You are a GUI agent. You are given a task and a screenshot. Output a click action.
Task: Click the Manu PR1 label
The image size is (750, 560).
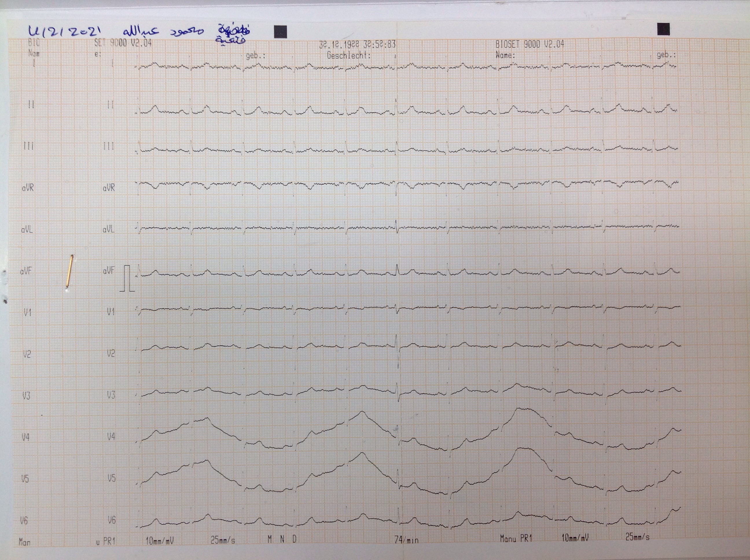(516, 538)
